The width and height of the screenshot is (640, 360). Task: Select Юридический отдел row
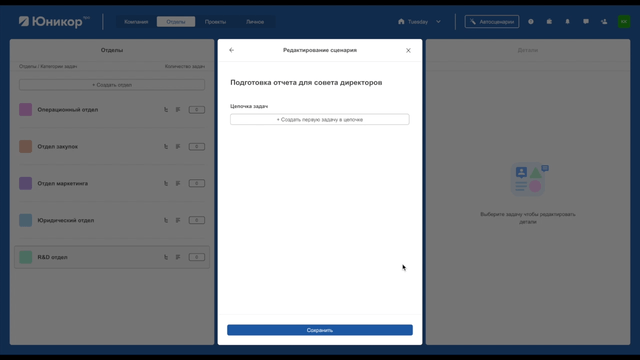(x=112, y=220)
